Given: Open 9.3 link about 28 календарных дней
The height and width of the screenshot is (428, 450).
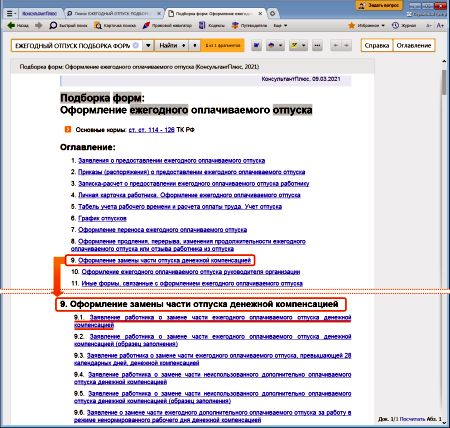Looking at the screenshot, I should point(213,359).
